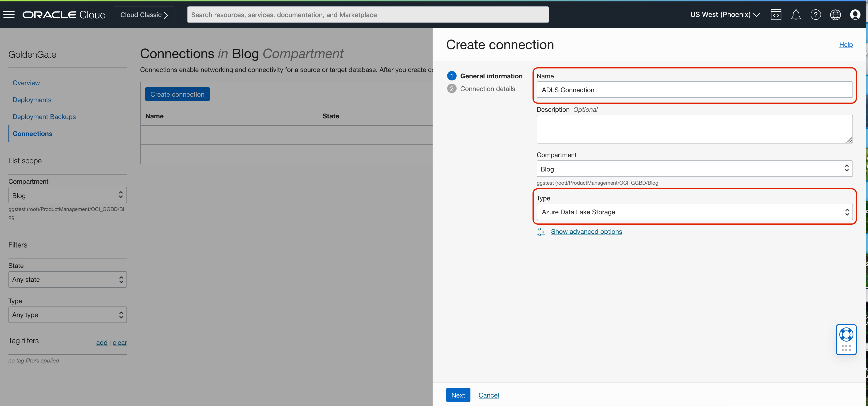Open the Compartment dropdown in Create connection panel
The height and width of the screenshot is (406, 868).
coord(694,169)
